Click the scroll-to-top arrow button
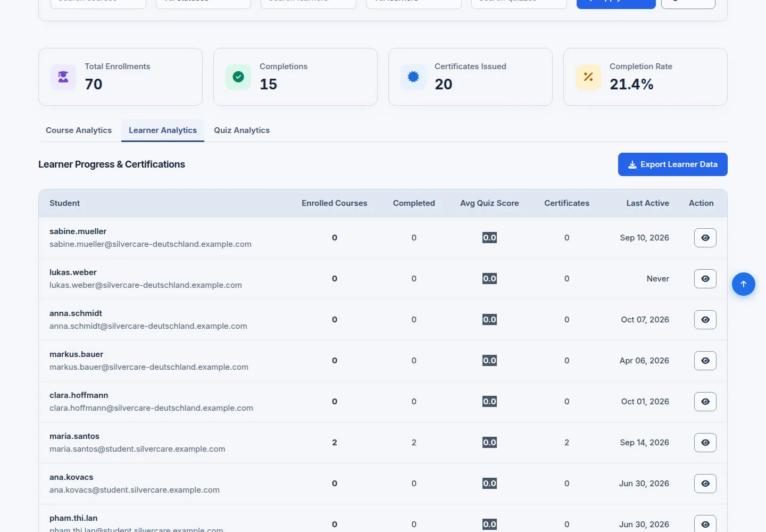This screenshot has width=766, height=532. click(744, 284)
